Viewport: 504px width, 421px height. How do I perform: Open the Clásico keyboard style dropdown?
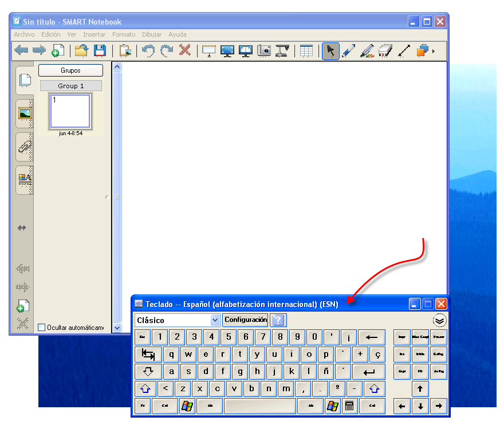pos(215,320)
